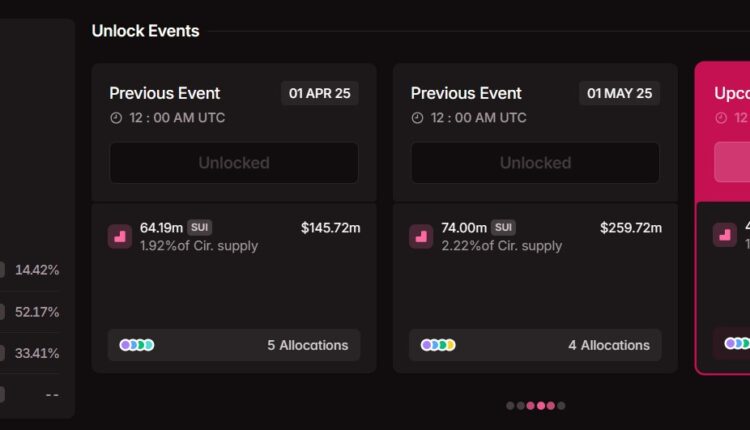Click the colored dots beside 4 Allocations
Viewport: 750px width, 430px height.
pos(438,345)
